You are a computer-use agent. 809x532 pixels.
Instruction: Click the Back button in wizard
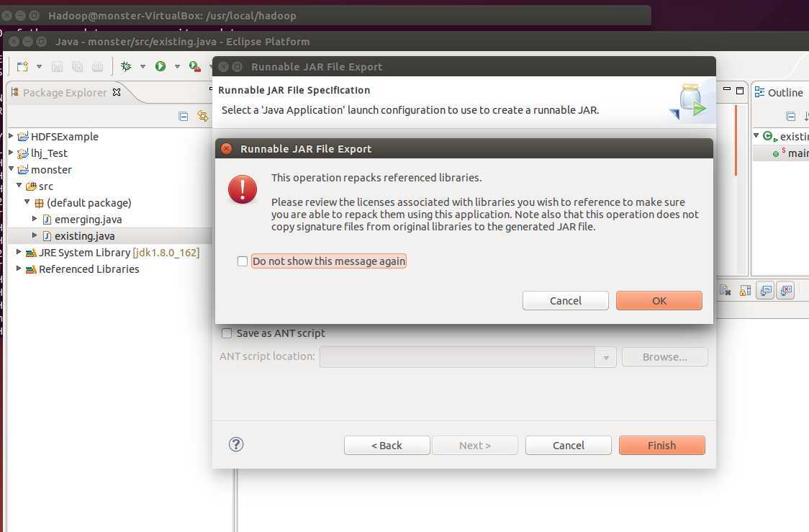point(387,446)
